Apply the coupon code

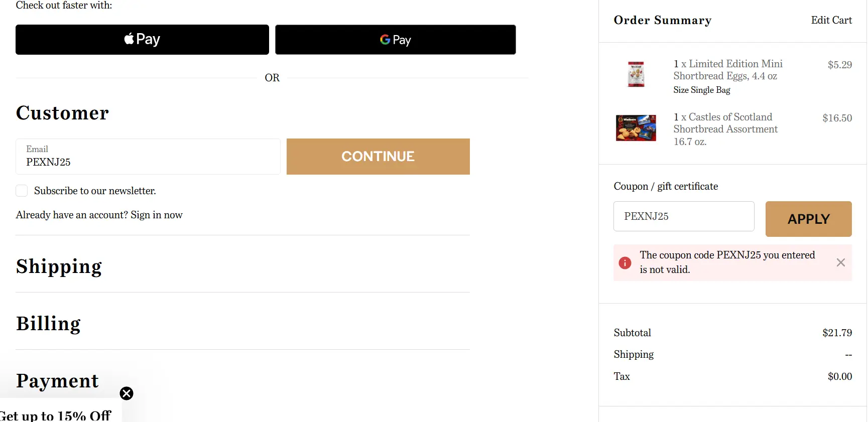click(x=808, y=219)
